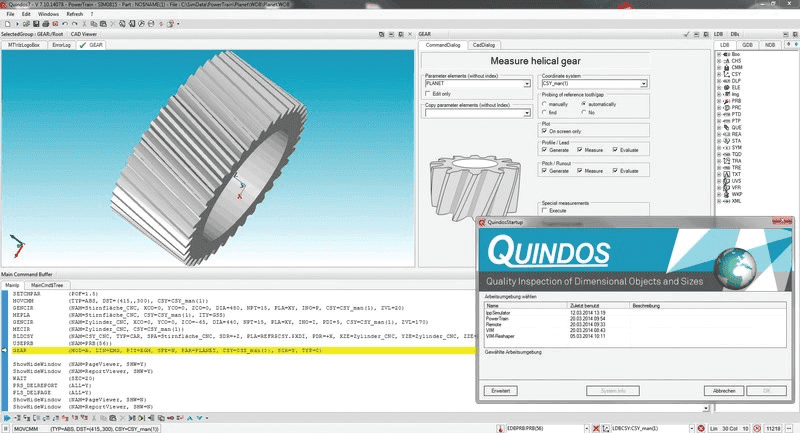
Task: Click the coordinate axes icon in CAD viewer corner
Action: tap(18, 246)
